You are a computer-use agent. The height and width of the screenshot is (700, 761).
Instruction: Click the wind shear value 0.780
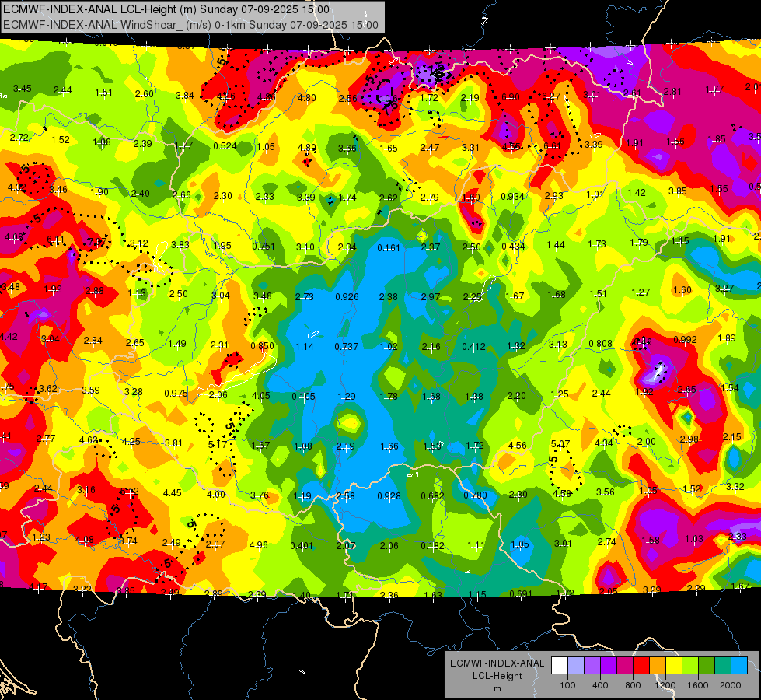coord(475,495)
